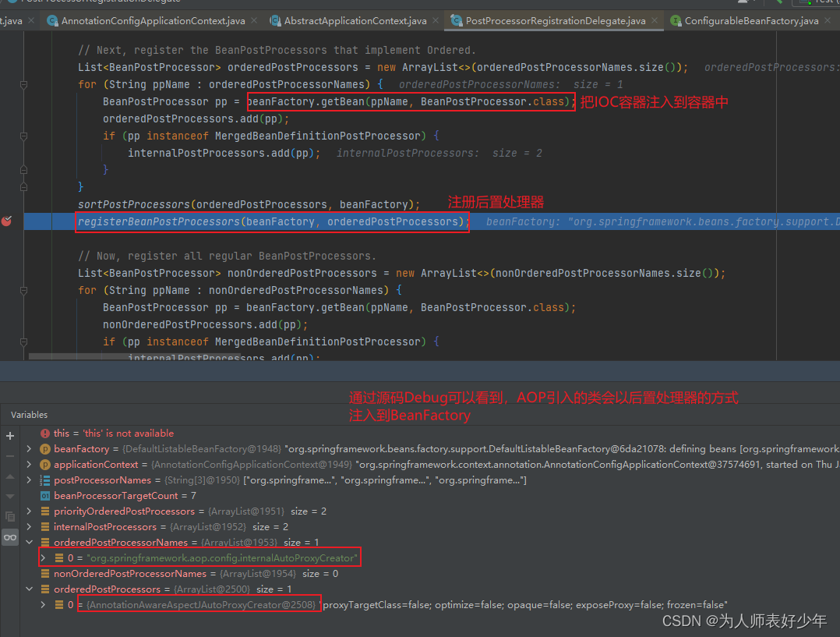This screenshot has width=840, height=637.
Task: Fold the first for-loop over orderedPostProcessorNames
Action: point(23,85)
